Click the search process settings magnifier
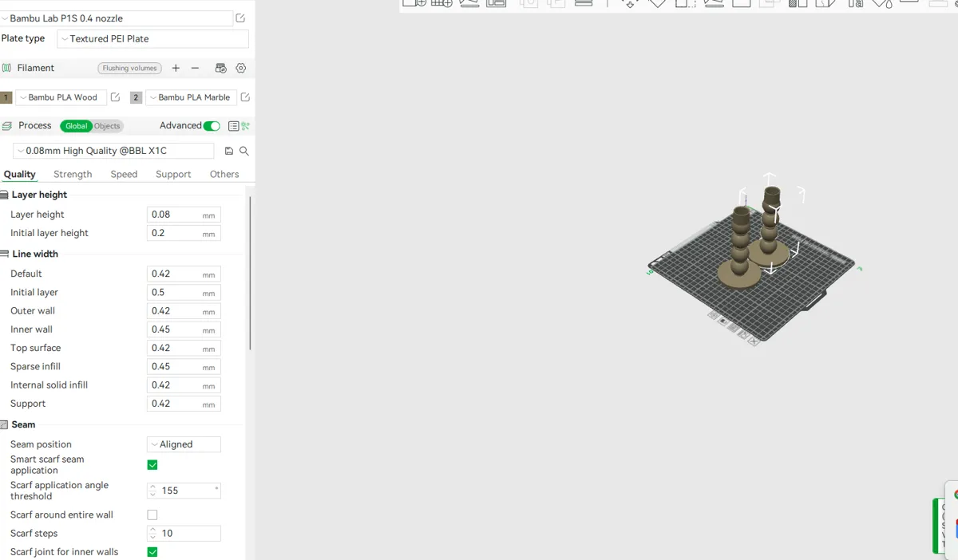This screenshot has height=560, width=958. [244, 151]
